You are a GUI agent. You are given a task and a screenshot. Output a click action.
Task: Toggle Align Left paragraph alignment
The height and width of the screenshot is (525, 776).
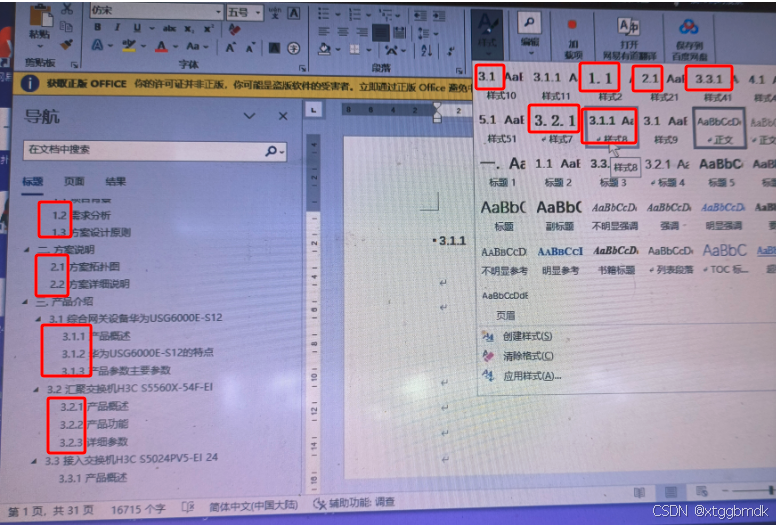(x=324, y=31)
